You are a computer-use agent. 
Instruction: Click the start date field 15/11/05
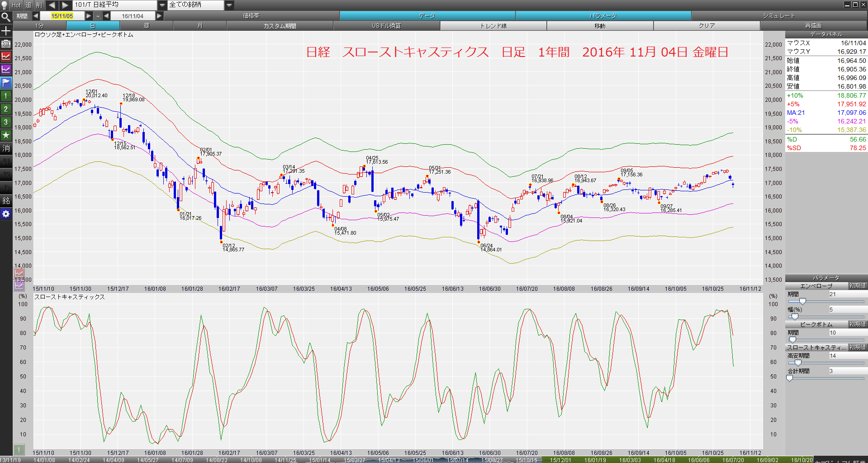coord(62,16)
